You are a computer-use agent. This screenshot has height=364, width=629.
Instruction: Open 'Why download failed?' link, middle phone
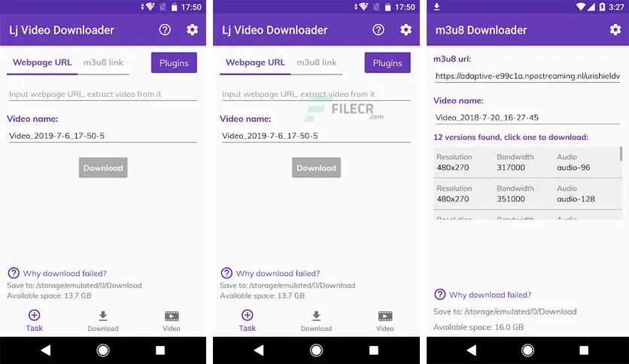(x=278, y=274)
